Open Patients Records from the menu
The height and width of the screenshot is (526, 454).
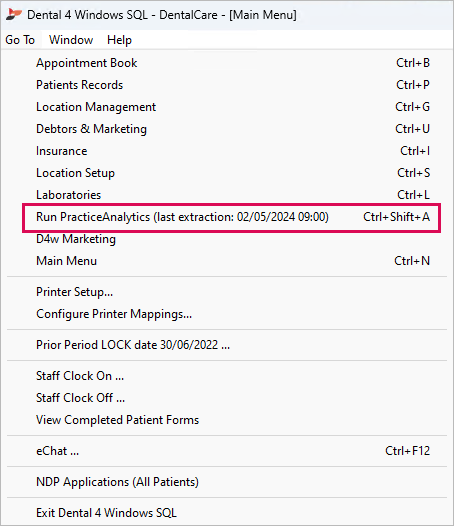(227, 85)
